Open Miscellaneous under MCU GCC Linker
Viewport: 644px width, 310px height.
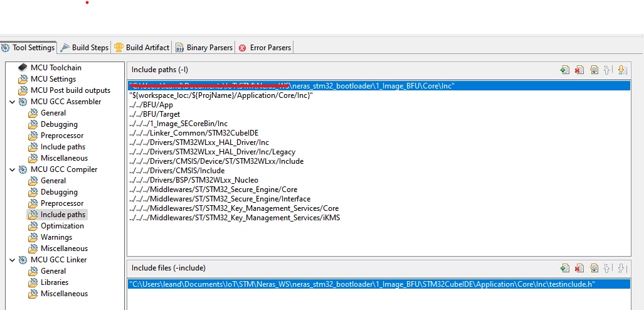[x=58, y=294]
